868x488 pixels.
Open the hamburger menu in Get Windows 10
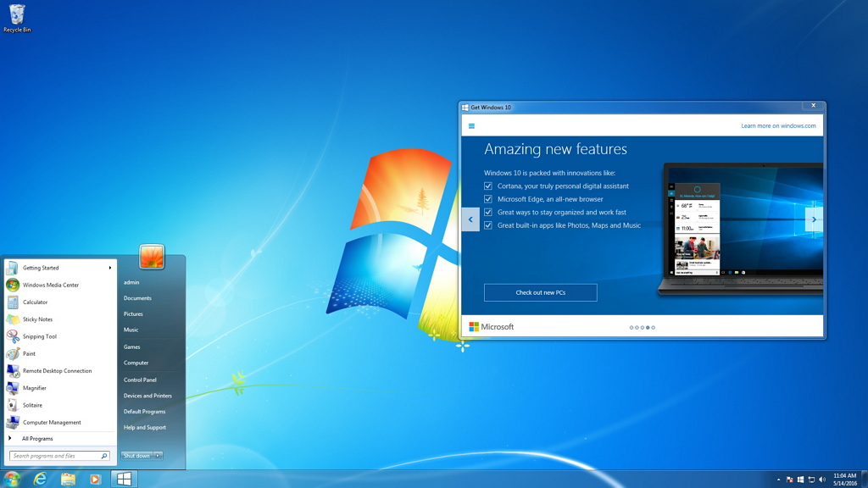coord(471,126)
